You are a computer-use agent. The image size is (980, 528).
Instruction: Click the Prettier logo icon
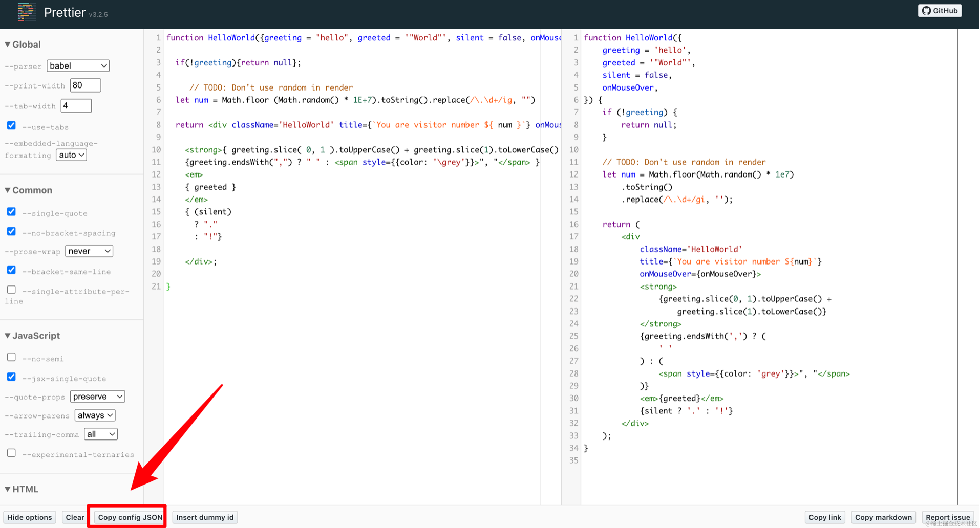click(26, 12)
